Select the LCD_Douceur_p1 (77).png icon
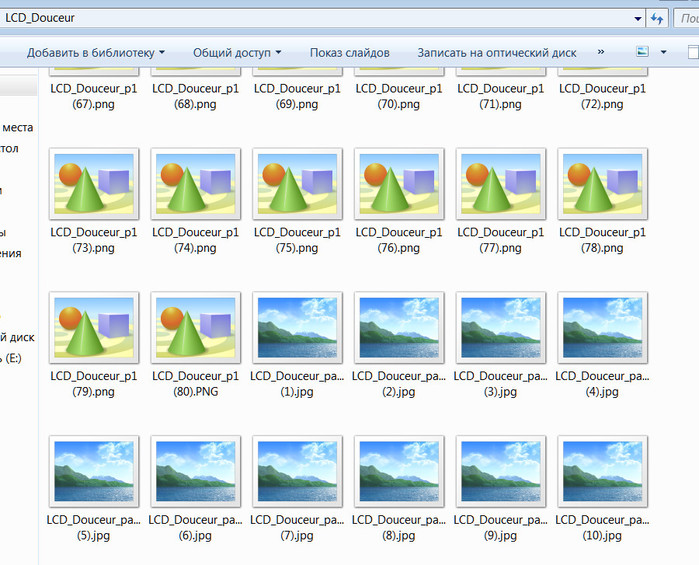Viewport: 699px width, 565px height. pyautogui.click(x=501, y=184)
